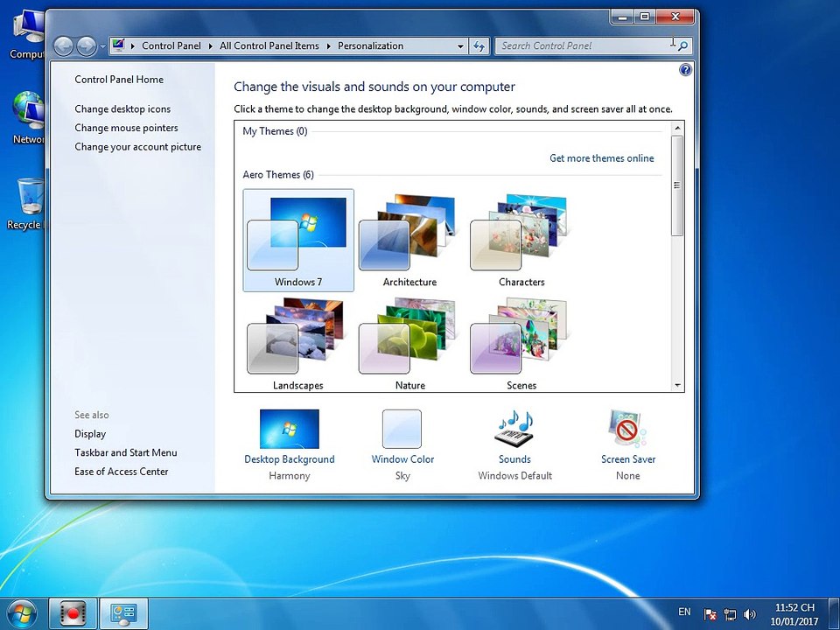Click the address bar refresh button
This screenshot has height=630, width=840.
click(479, 46)
